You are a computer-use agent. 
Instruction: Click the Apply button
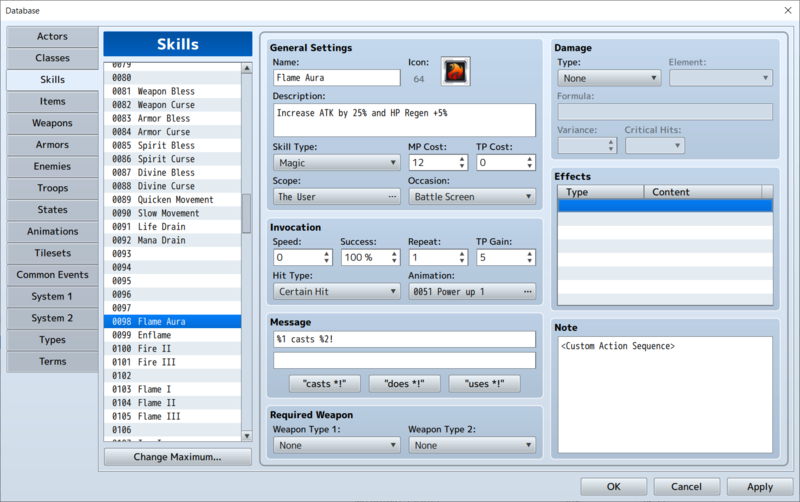(759, 487)
